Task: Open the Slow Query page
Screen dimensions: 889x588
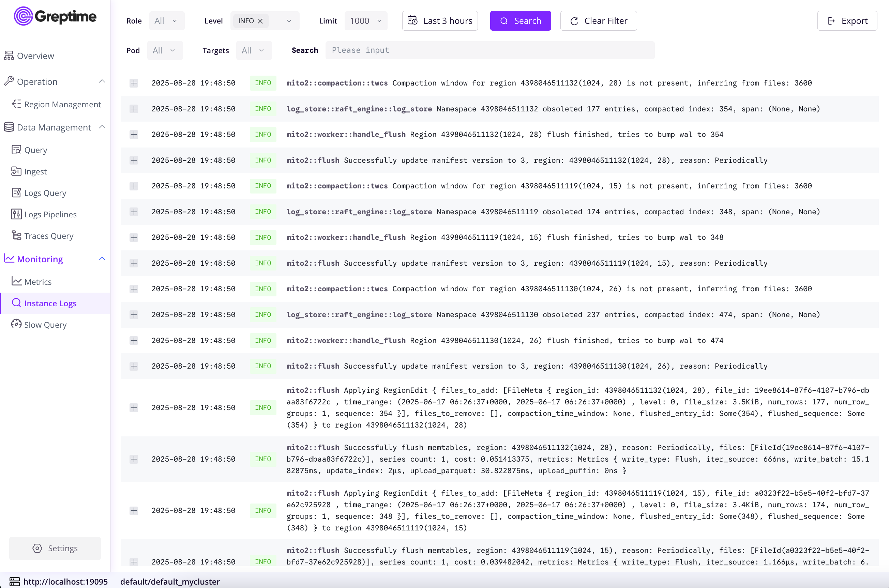Action: (x=45, y=325)
